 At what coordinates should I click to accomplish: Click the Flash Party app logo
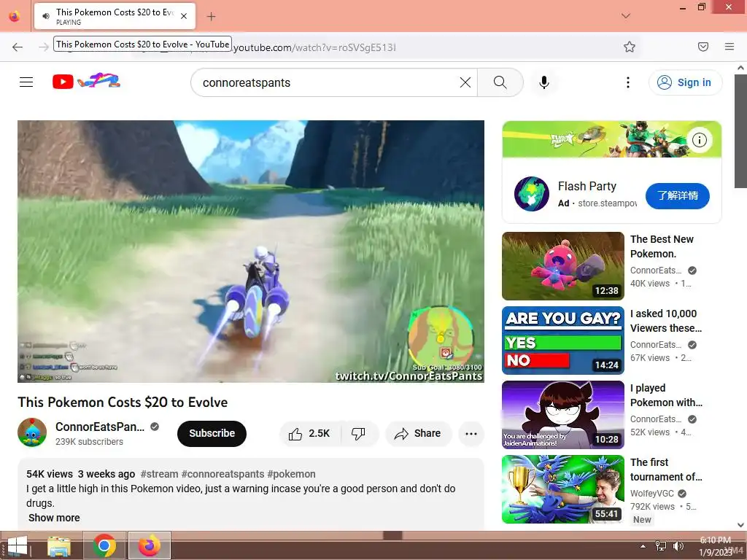[531, 194]
